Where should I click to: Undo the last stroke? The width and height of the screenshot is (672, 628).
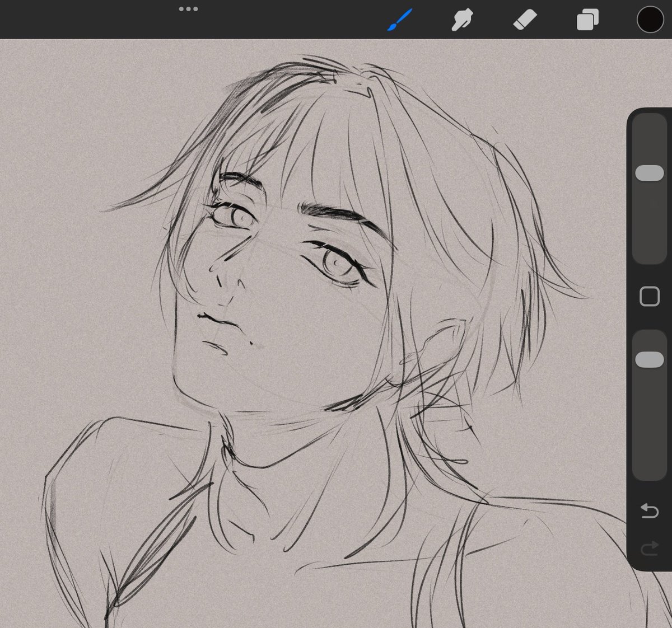(650, 510)
